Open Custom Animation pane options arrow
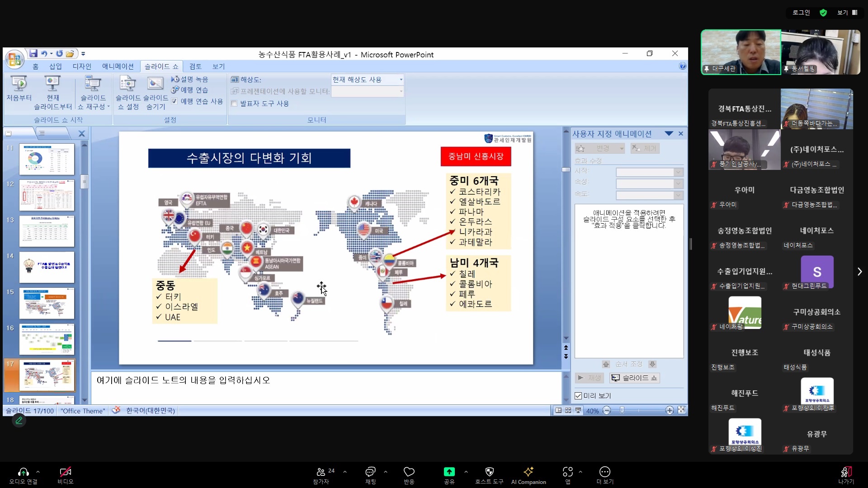The width and height of the screenshot is (868, 488). coord(669,134)
